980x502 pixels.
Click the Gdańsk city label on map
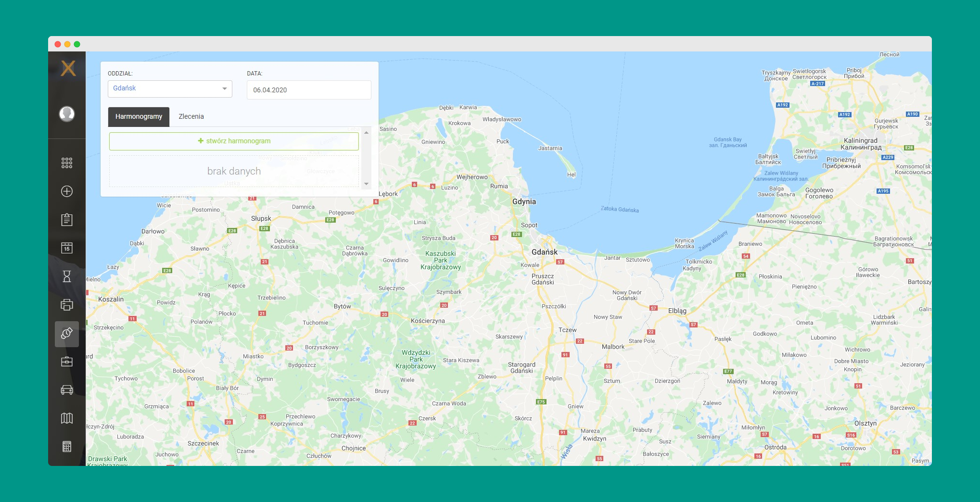(544, 252)
